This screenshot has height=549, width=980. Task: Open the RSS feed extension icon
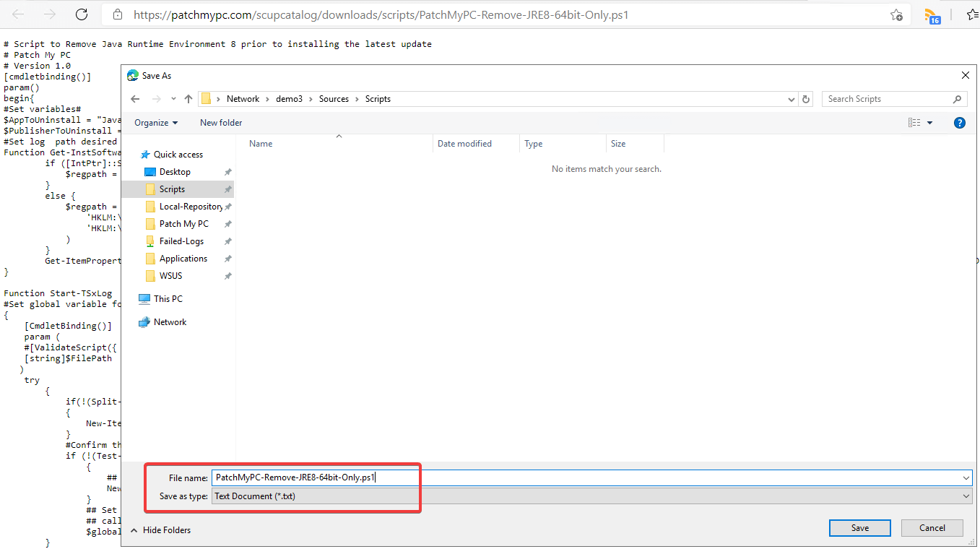tap(932, 15)
